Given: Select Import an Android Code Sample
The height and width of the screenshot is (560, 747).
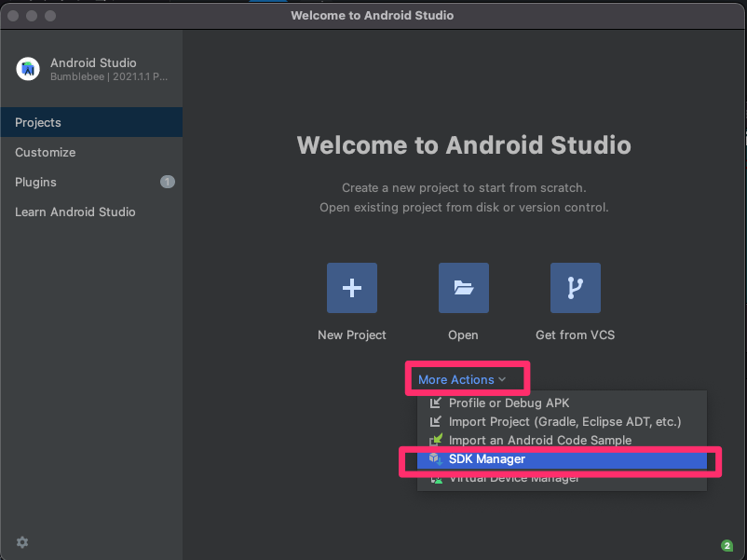Looking at the screenshot, I should point(562,440).
